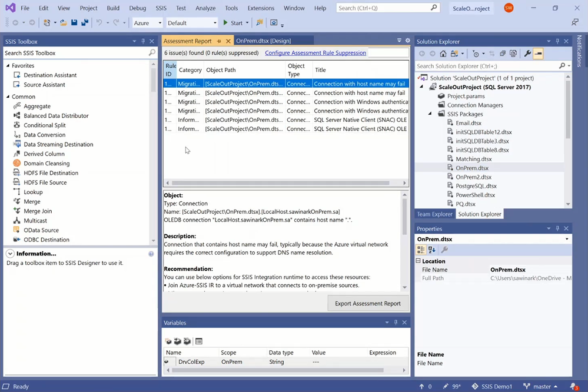Click the Show All Files icon in Solution Explorer

(x=513, y=54)
